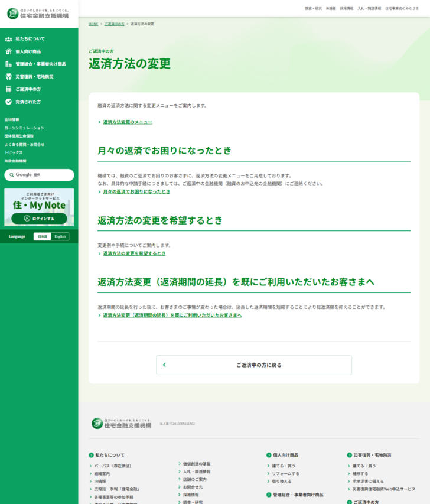This screenshot has width=430, height=504.
Task: Open footer 組織案内 link
Action: (x=102, y=473)
